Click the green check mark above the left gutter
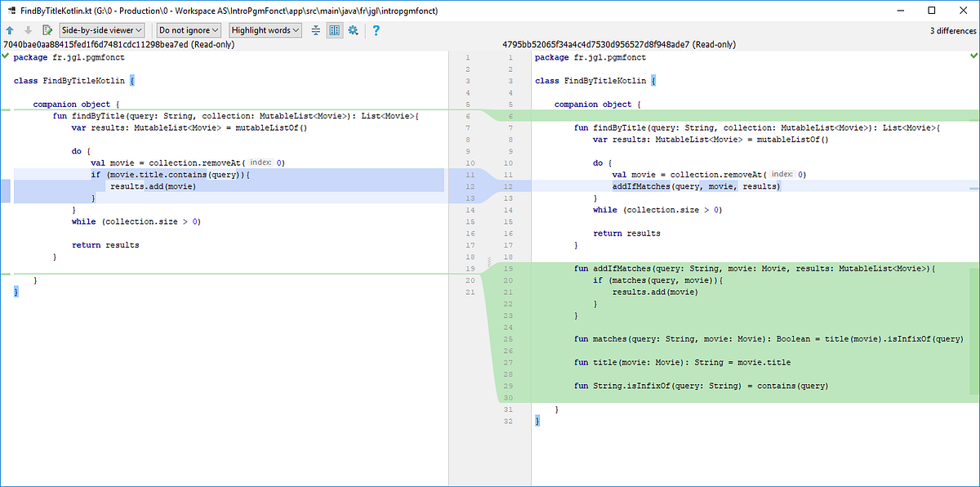The image size is (980, 487). (x=5, y=57)
